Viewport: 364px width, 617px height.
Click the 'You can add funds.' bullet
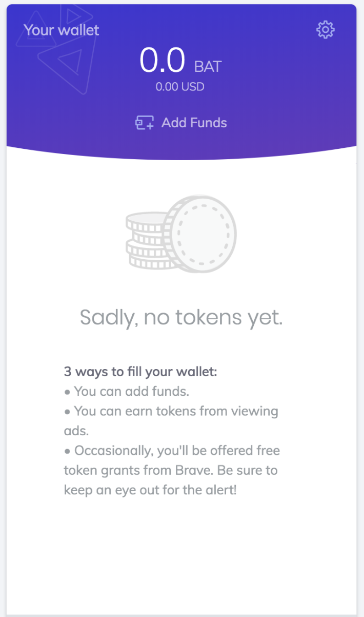(127, 391)
